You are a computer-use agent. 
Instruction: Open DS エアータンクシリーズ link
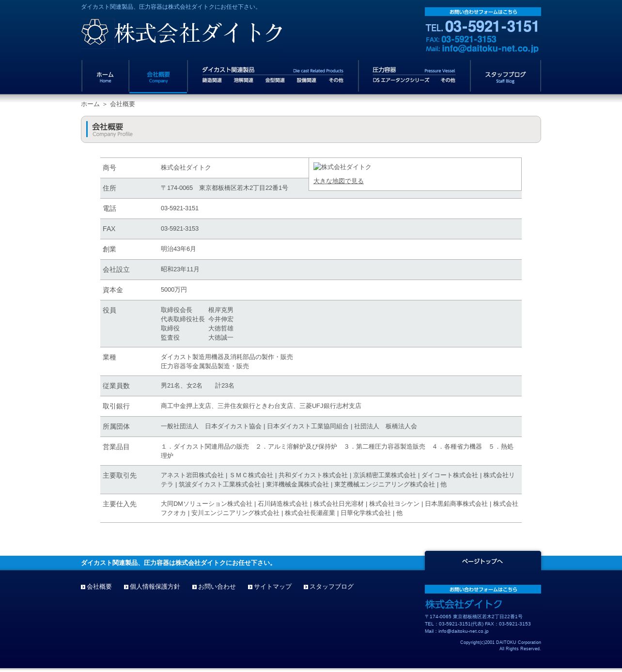click(401, 80)
